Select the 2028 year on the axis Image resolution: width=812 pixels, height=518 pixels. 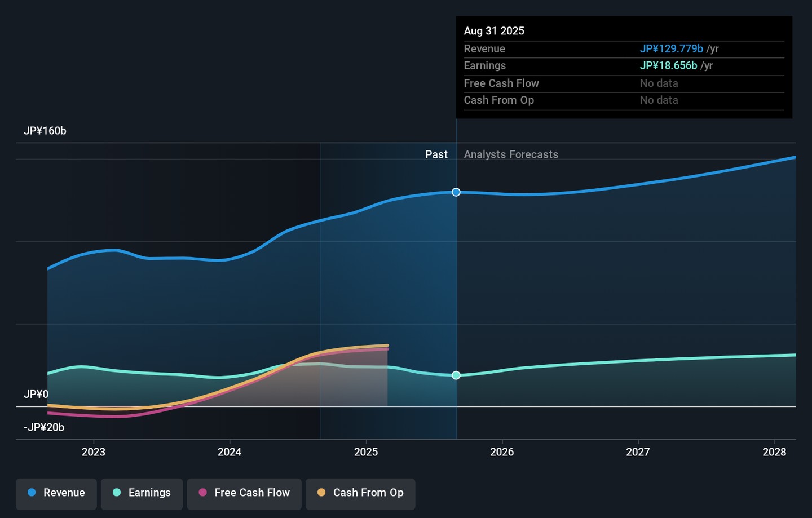click(x=774, y=452)
